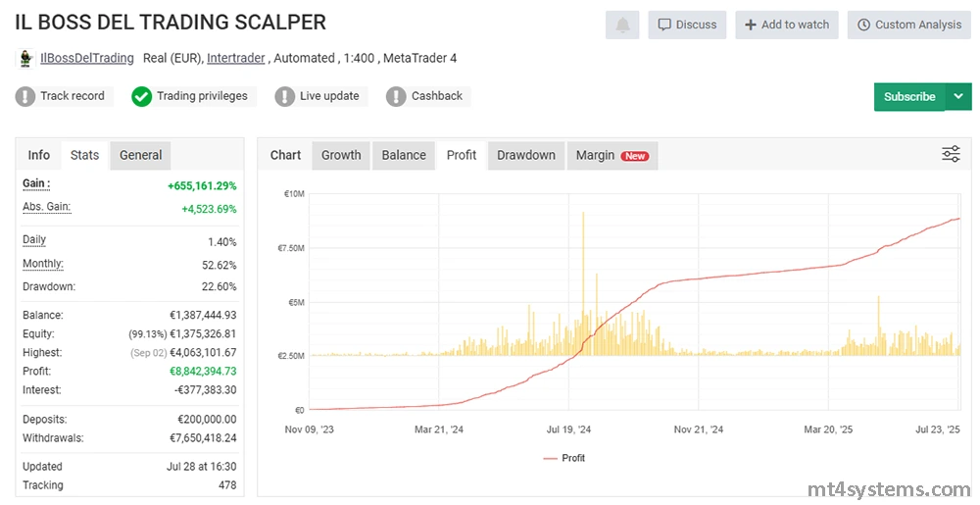Open the Drawdown chart tab
980x505 pixels.
point(526,155)
